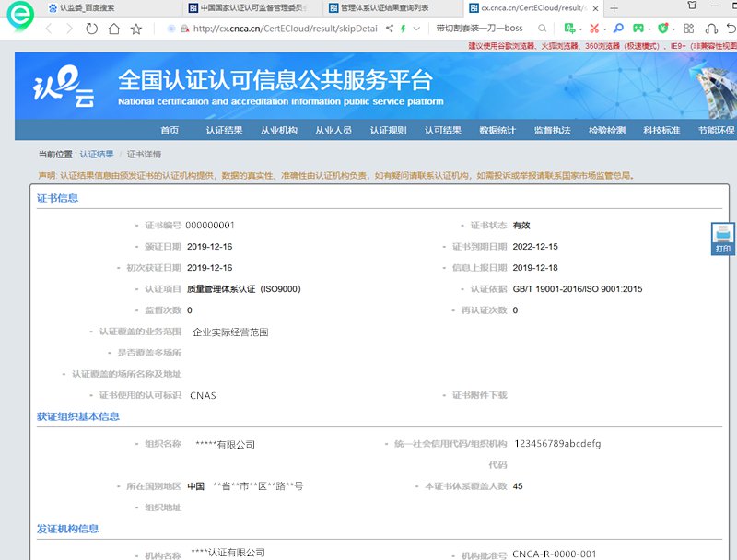Click the 证书附件下载 label
Viewport: 737px width, 560px height.
(479, 395)
